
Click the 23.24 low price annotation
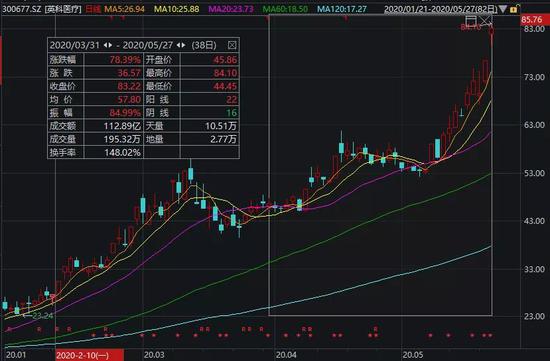[x=42, y=316]
